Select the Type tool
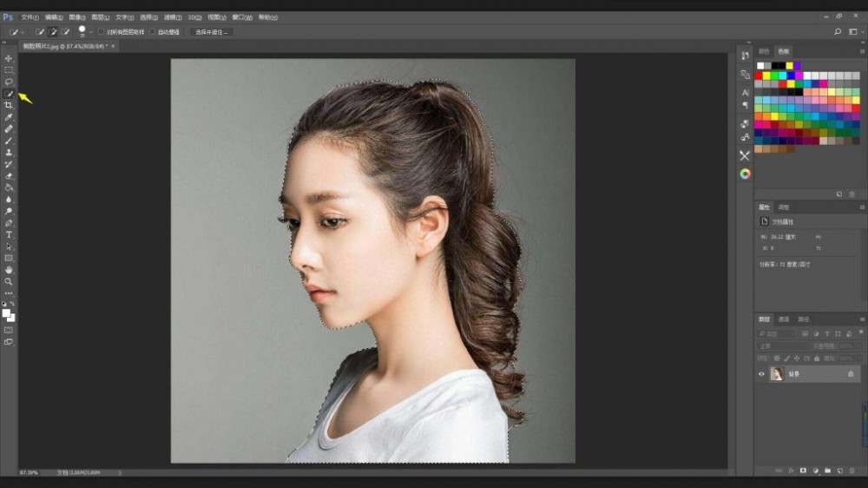This screenshot has height=488, width=868. (x=9, y=234)
